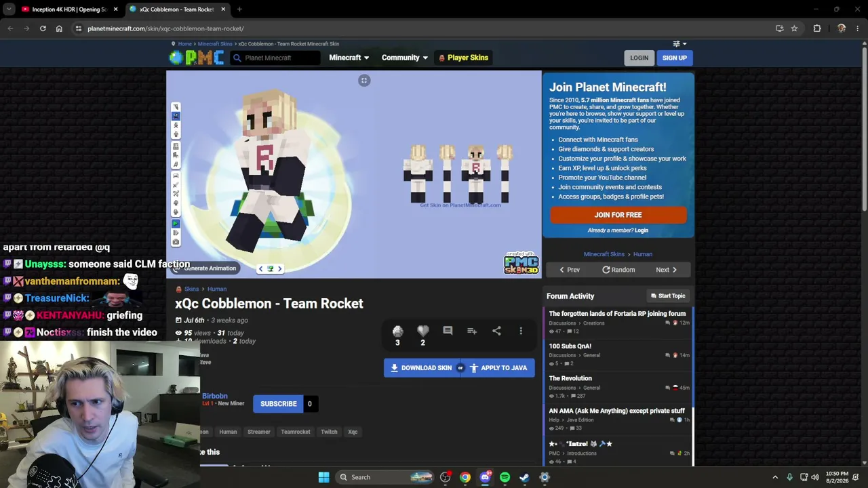
Task: Click the step-forward animation icon below play
Action: click(x=176, y=232)
